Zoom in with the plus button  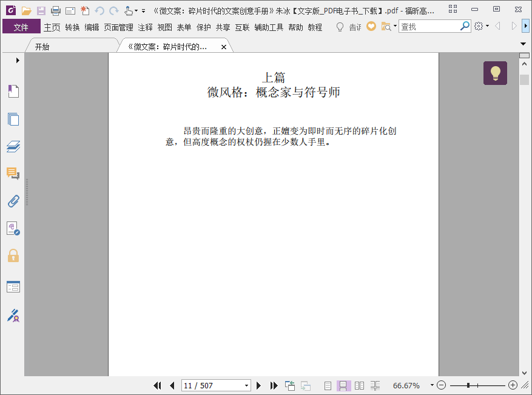[513, 385]
